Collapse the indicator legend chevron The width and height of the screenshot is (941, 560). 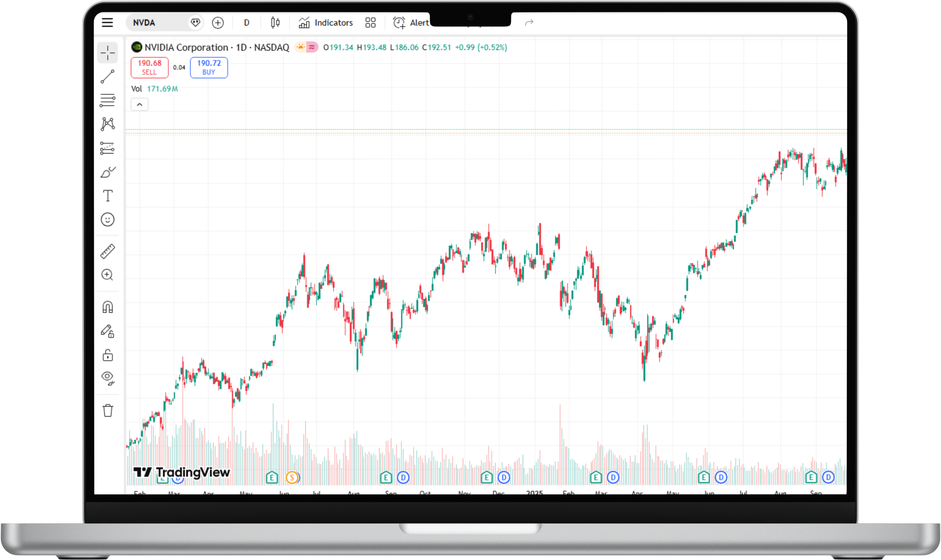[x=140, y=104]
